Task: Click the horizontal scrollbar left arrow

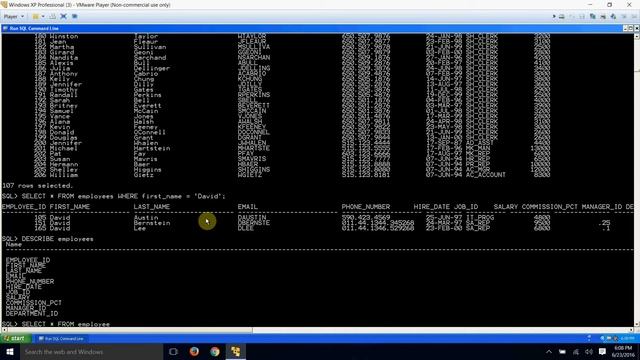Action: 4,330
